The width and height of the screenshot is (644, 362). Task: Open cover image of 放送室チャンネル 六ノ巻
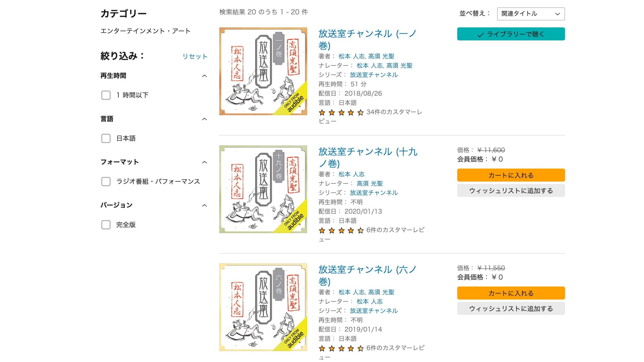pyautogui.click(x=263, y=307)
